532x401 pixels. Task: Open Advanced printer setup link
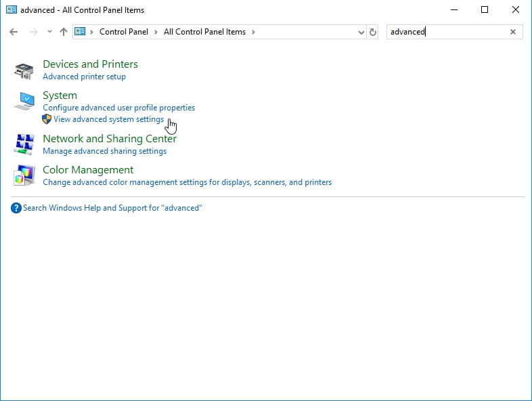[84, 77]
